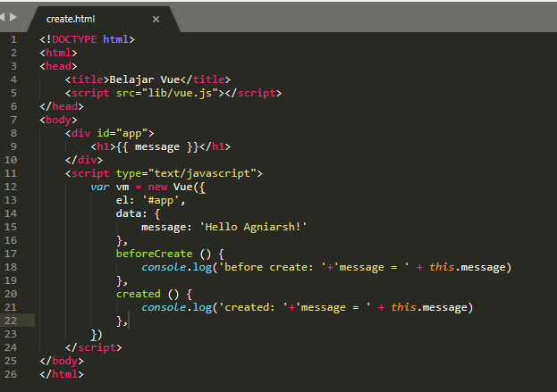This screenshot has width=557, height=392.
Task: Click on 'Belajar Vue' title text
Action: tap(145, 79)
